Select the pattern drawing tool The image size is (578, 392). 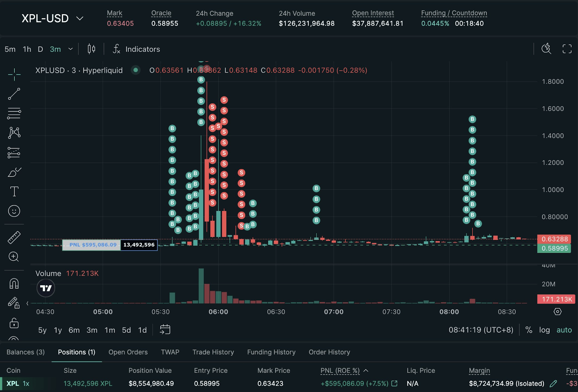14,133
